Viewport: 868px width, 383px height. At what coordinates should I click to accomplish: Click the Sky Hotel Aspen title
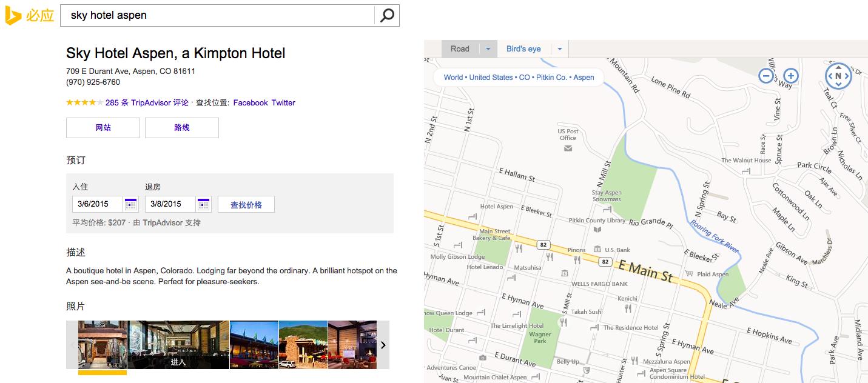tap(176, 53)
